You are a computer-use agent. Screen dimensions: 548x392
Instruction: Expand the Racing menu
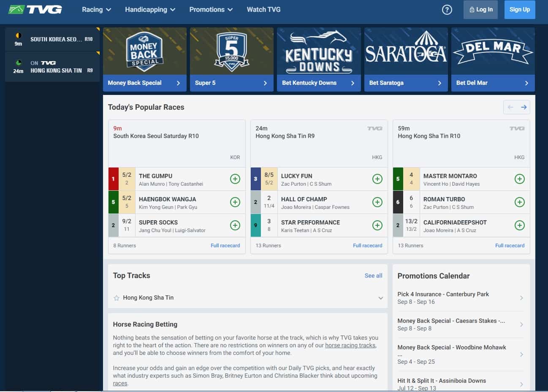click(96, 9)
